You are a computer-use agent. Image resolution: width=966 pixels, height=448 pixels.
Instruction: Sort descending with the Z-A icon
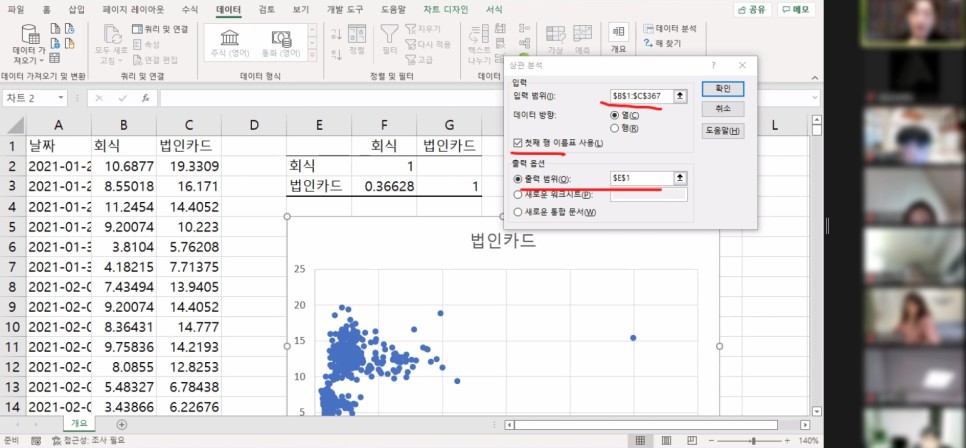tap(336, 54)
